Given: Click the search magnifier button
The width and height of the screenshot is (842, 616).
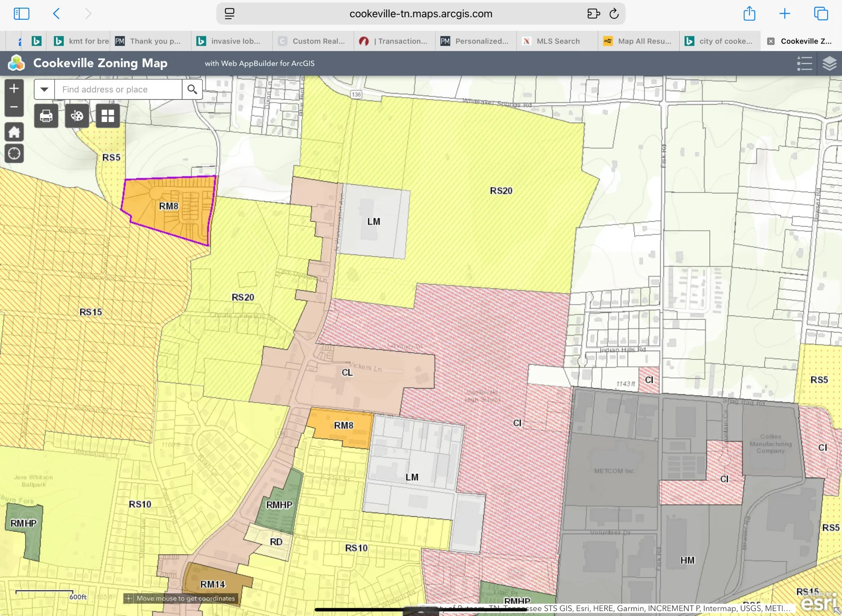Looking at the screenshot, I should 192,89.
